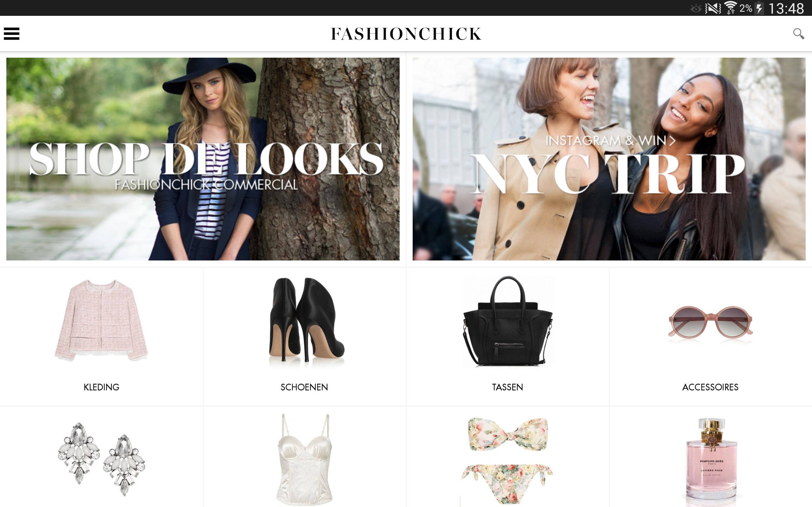Screen dimensions: 812x507
Task: Open the SCHOENEN category label
Action: click(304, 387)
